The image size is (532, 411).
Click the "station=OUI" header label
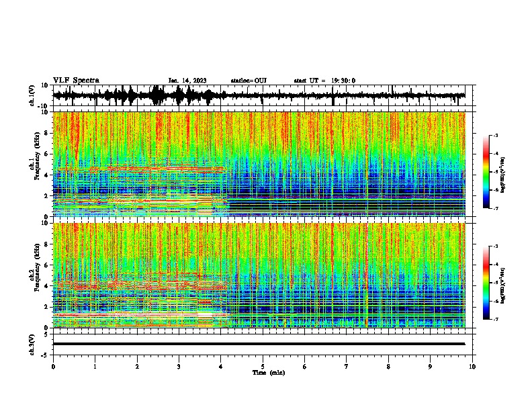tap(249, 81)
